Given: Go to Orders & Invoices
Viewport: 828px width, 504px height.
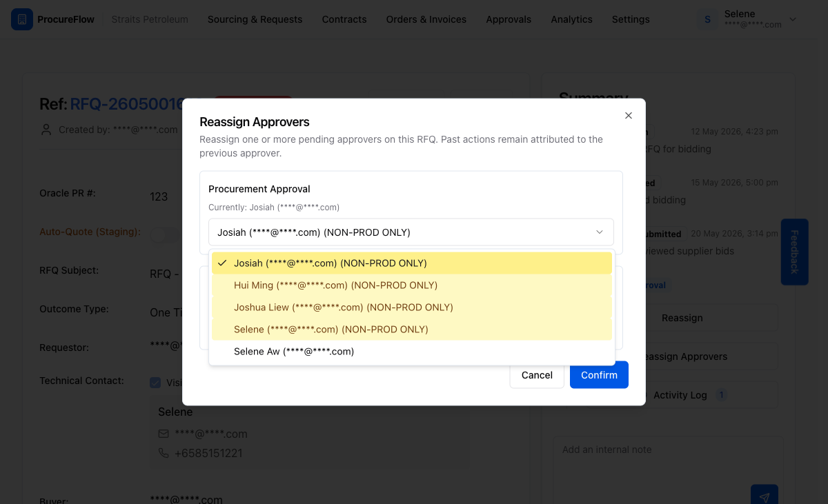Looking at the screenshot, I should (426, 19).
